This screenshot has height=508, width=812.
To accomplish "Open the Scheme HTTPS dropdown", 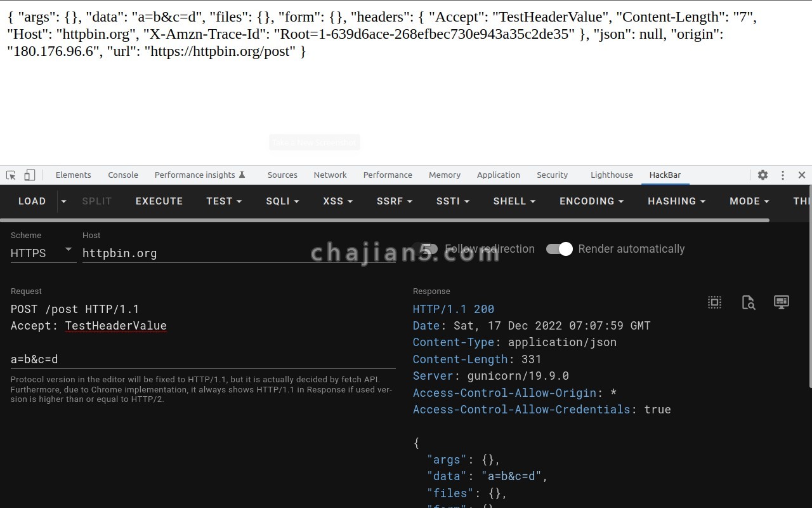I will pyautogui.click(x=44, y=253).
